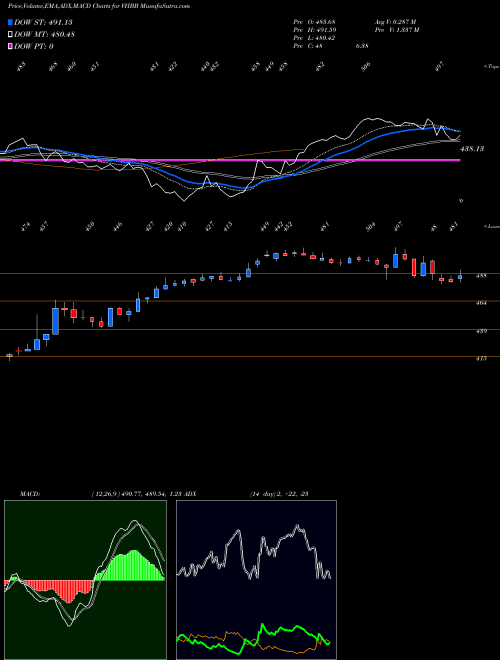Click the 'Pre V: 1.337 M' volume text

(x=396, y=30)
